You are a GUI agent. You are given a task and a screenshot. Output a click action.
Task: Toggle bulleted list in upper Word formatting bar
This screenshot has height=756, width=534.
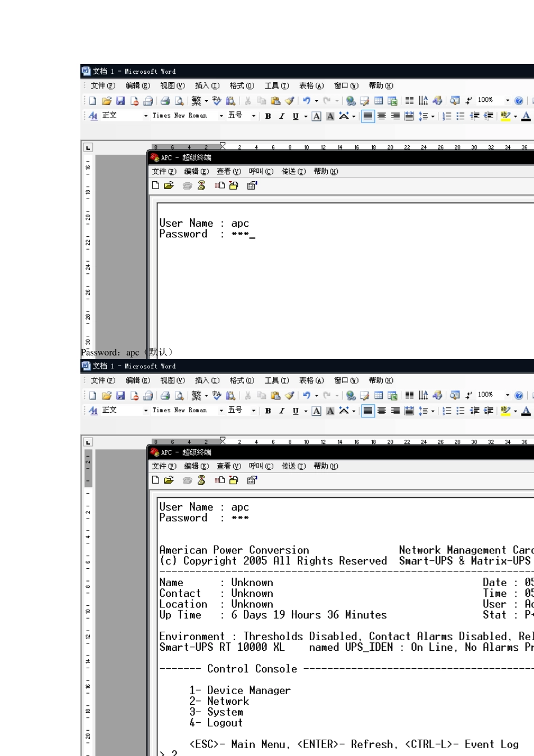pos(460,116)
